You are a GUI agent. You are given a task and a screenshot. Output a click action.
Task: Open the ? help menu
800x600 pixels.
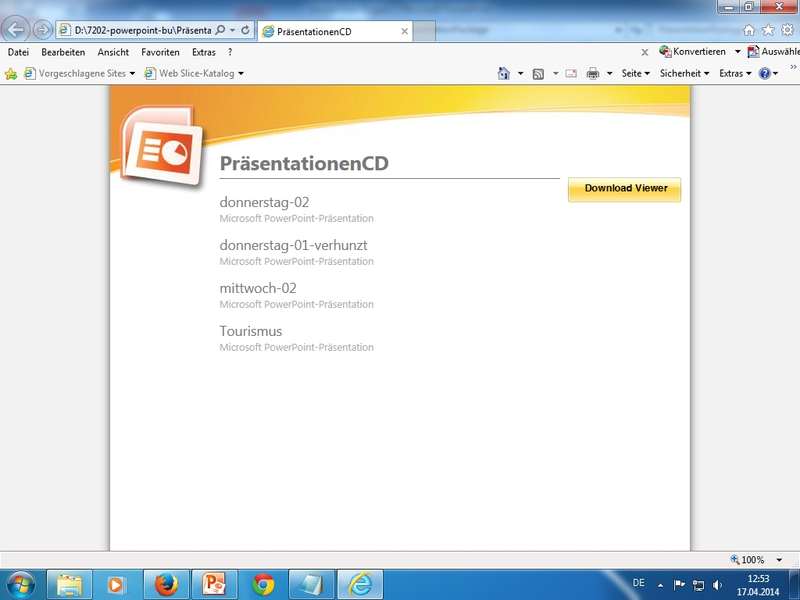point(230,52)
